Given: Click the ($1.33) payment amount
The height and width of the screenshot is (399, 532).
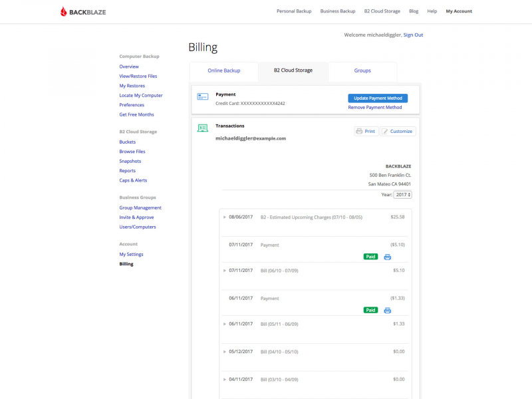Looking at the screenshot, I should tap(397, 298).
